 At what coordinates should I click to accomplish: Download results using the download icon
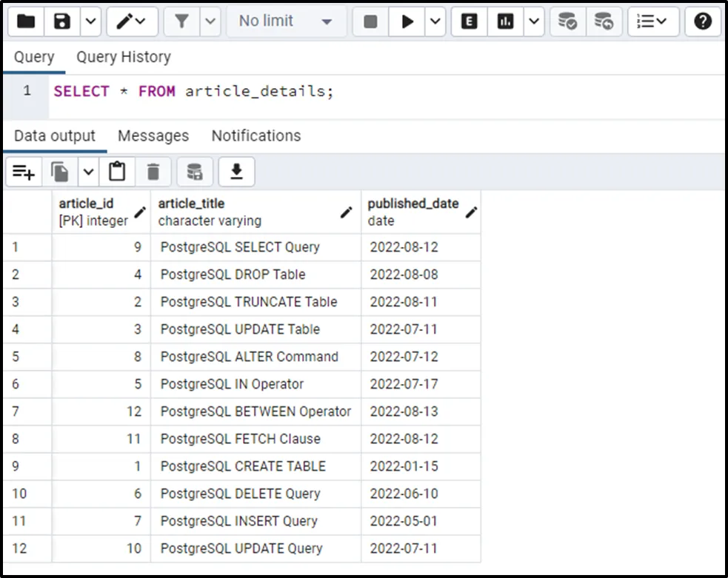click(236, 172)
